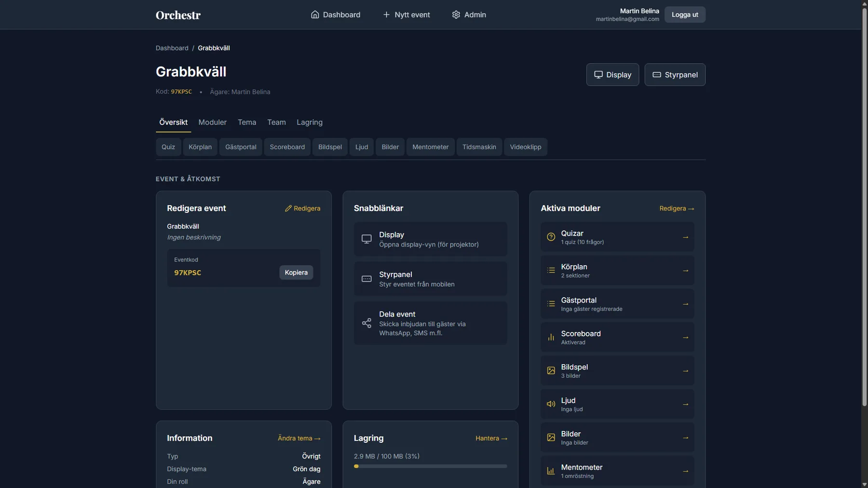
Task: Open the Ändra tema link
Action: coord(299,438)
